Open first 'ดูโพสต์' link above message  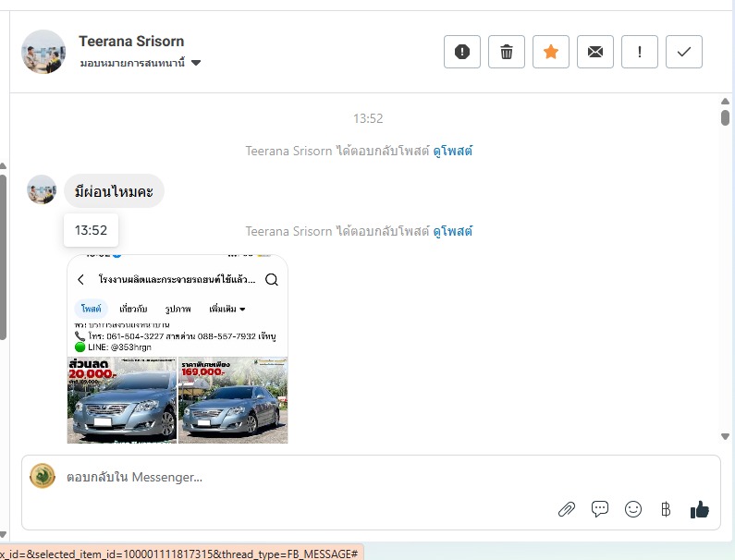[452, 151]
